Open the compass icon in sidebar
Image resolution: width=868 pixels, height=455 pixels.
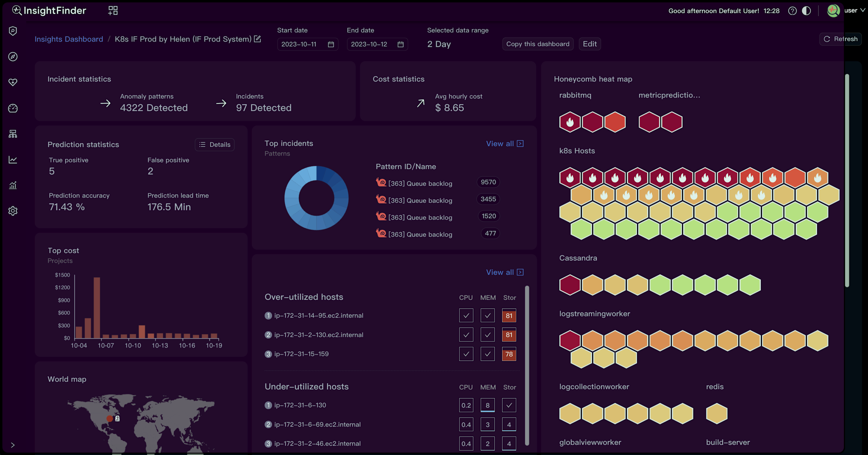click(13, 57)
